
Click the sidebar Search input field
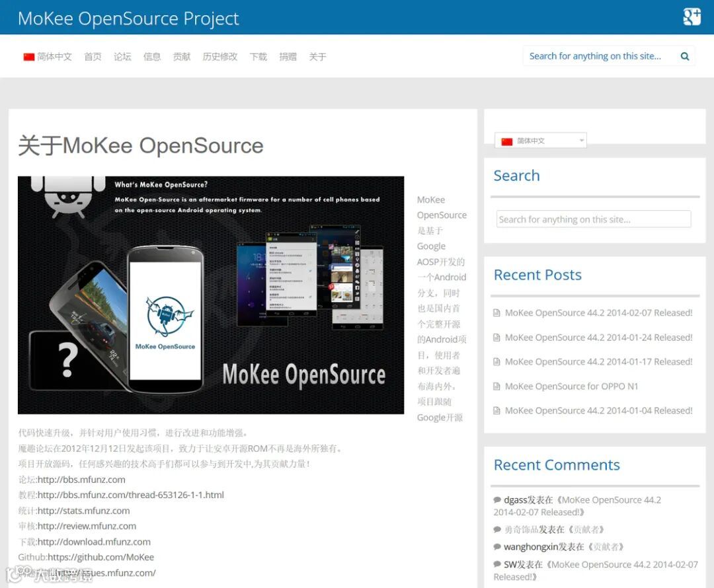click(x=593, y=219)
